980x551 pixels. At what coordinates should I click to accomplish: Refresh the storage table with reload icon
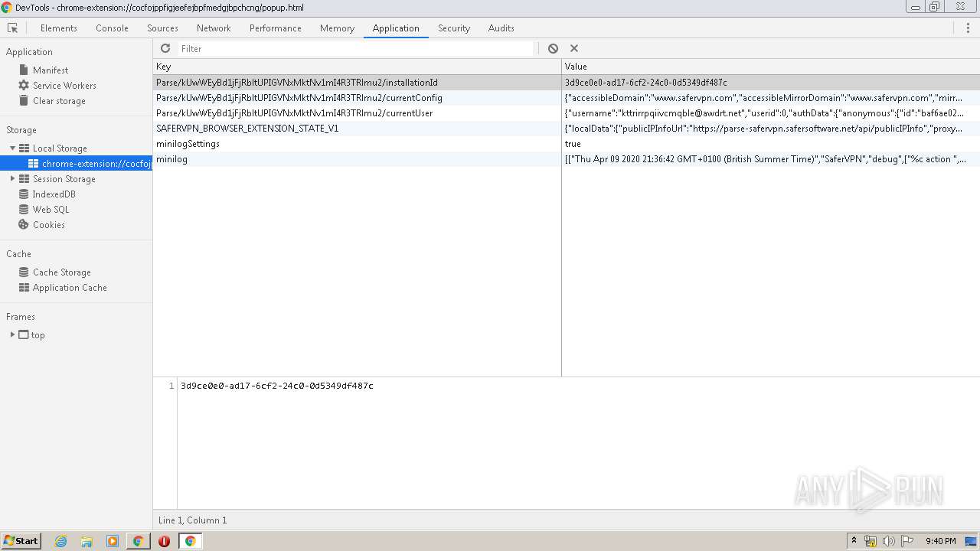pyautogui.click(x=165, y=48)
